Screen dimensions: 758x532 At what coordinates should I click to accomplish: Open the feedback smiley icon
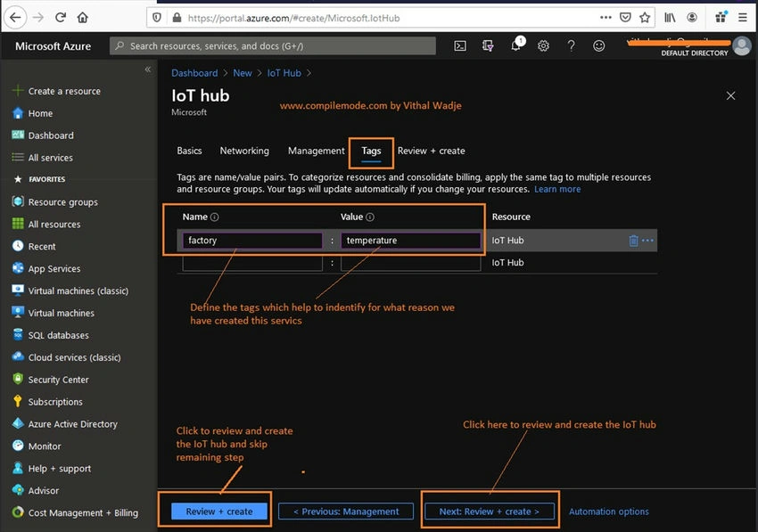pyautogui.click(x=598, y=46)
